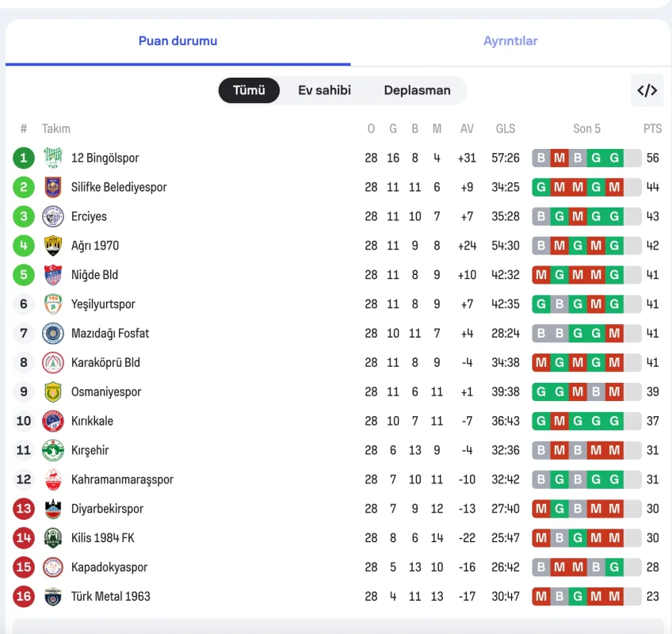Click the Kilis 1984 FK badge
This screenshot has height=634, width=672.
coord(53,537)
